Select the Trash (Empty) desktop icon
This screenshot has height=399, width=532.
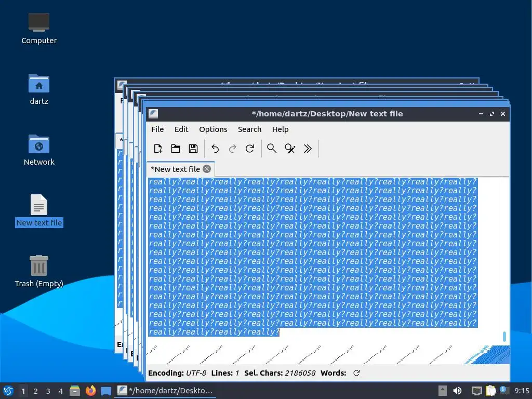point(39,271)
